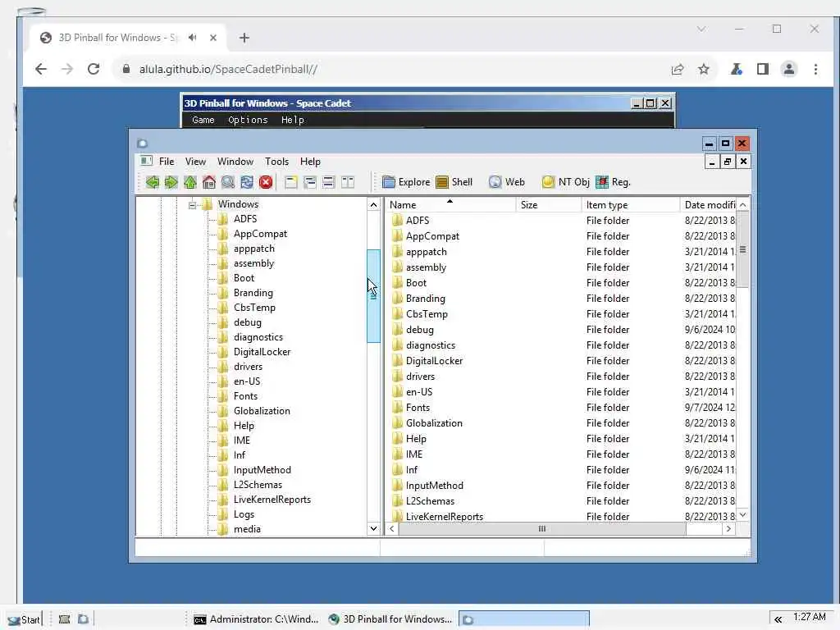The height and width of the screenshot is (630, 840).
Task: Click file list horizontal scroll-left arrow
Action: [x=392, y=529]
